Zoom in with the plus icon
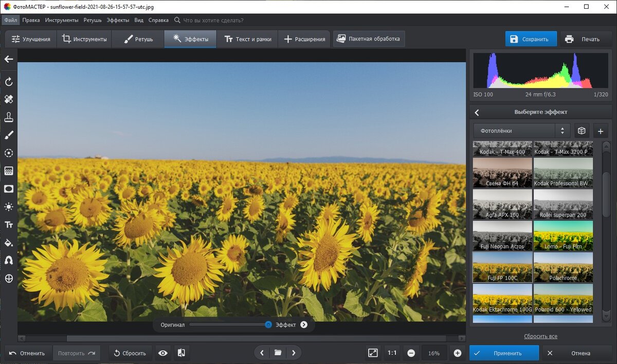Viewport: 617px width, 364px height. coord(458,353)
